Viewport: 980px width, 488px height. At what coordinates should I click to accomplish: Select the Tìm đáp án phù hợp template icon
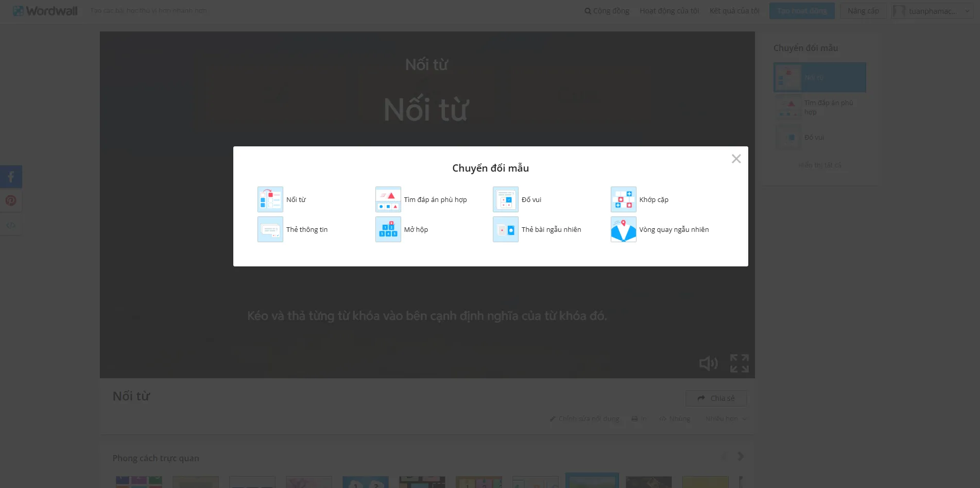pos(388,199)
